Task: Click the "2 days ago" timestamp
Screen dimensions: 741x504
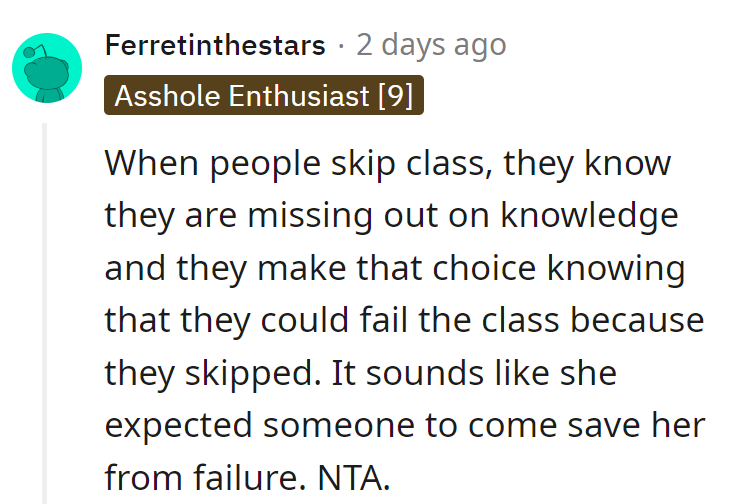Action: tap(431, 45)
